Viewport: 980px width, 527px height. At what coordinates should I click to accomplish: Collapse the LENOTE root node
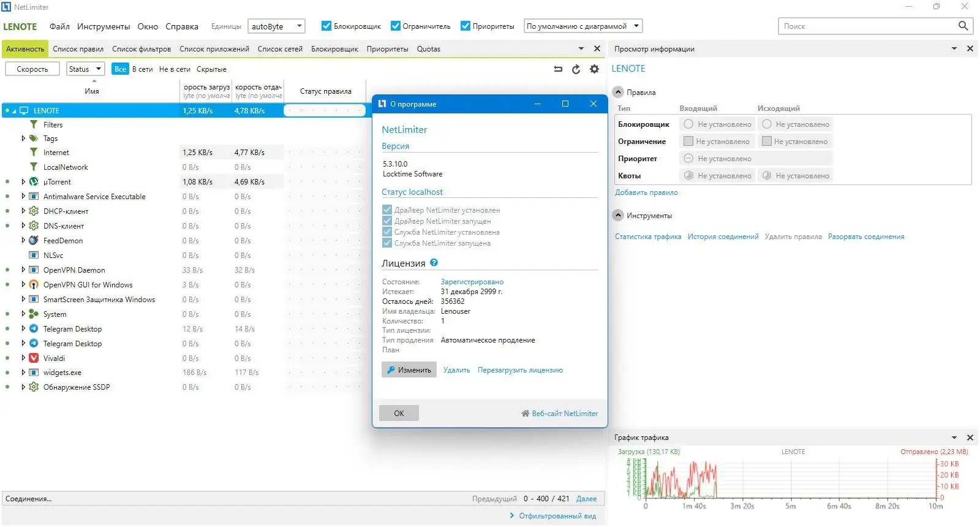(14, 111)
